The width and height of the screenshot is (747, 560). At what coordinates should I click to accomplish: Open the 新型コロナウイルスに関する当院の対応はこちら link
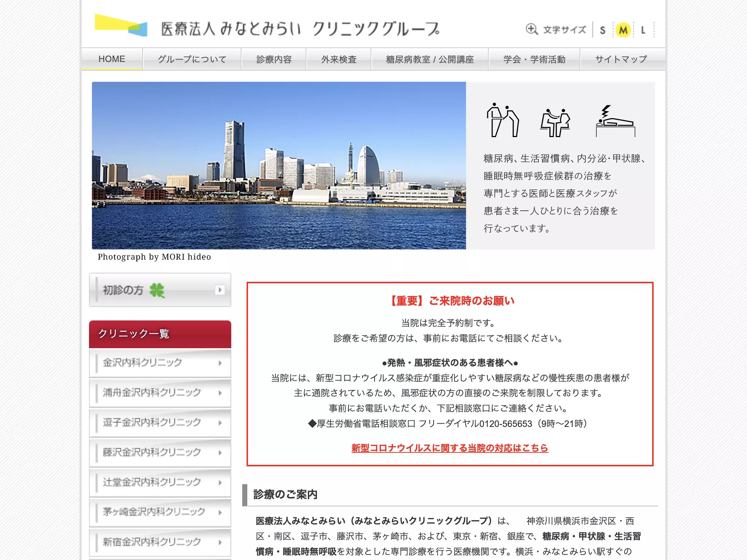tap(450, 448)
